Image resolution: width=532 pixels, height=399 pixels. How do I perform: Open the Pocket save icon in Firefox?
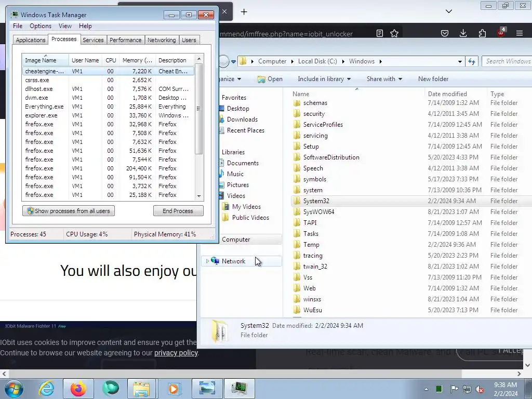(x=445, y=33)
